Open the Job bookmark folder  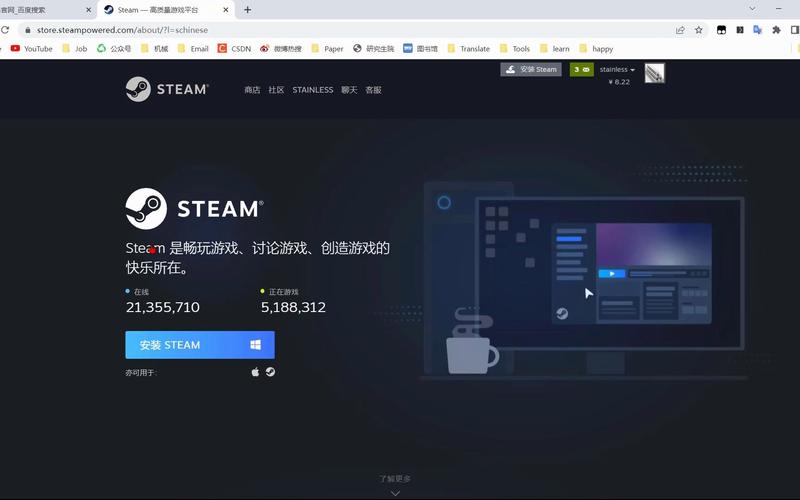74,48
